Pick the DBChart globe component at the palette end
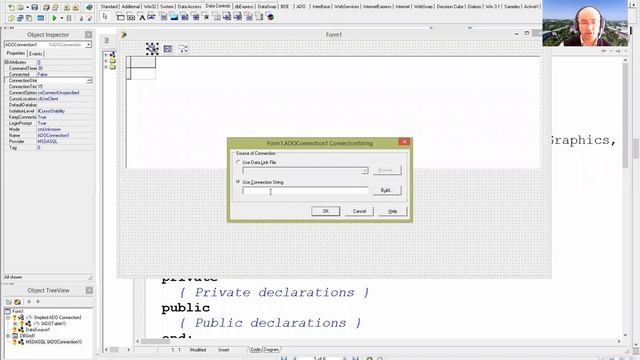Image resolution: width=640 pixels, height=360 pixels. (x=270, y=17)
